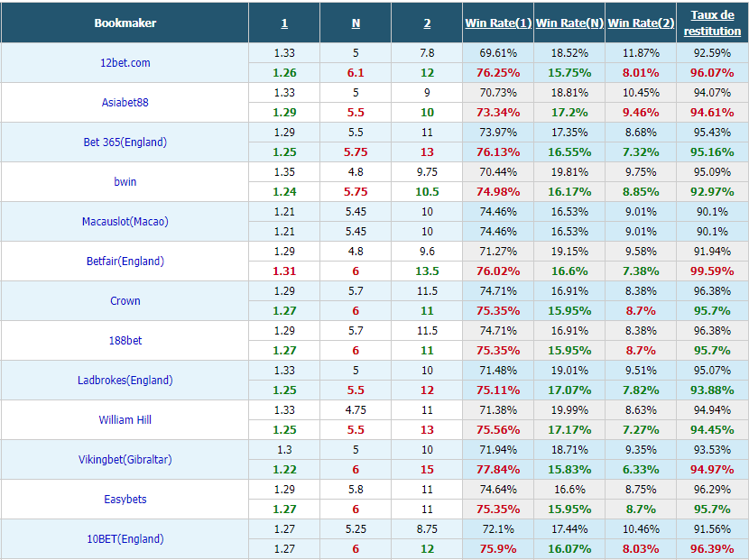
Task: Click the 5.8 draw odds for Easybets
Action: pos(356,489)
